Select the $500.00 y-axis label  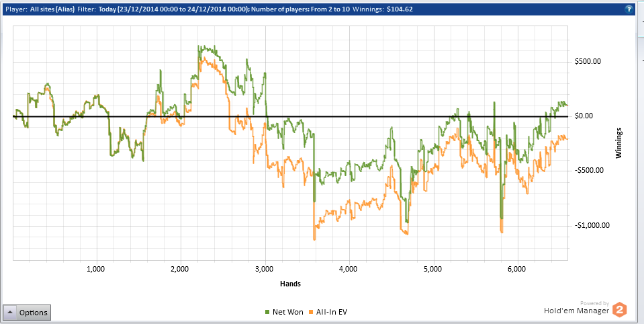click(588, 62)
